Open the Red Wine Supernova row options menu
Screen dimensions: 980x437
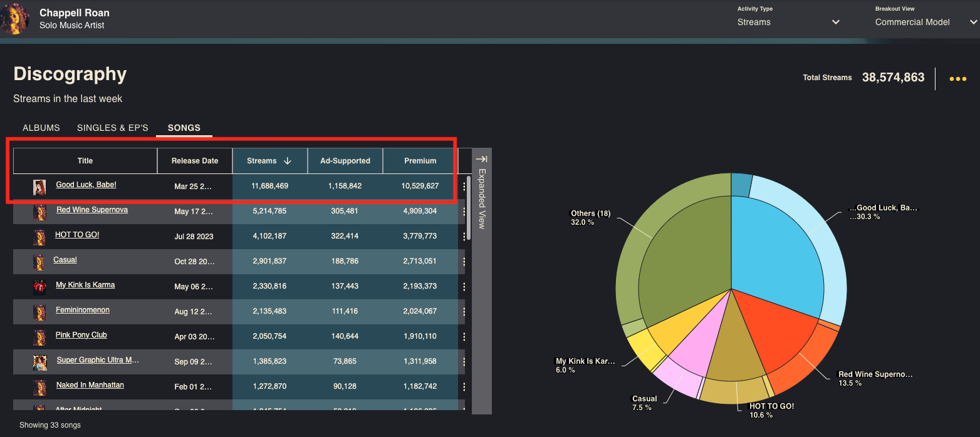coord(464,211)
